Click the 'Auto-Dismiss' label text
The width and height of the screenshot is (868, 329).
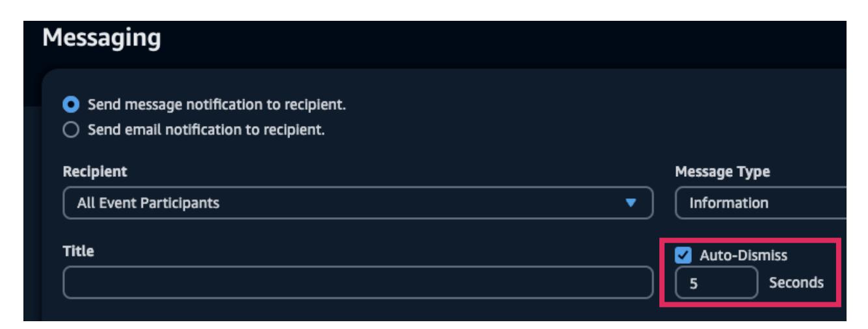(x=744, y=254)
